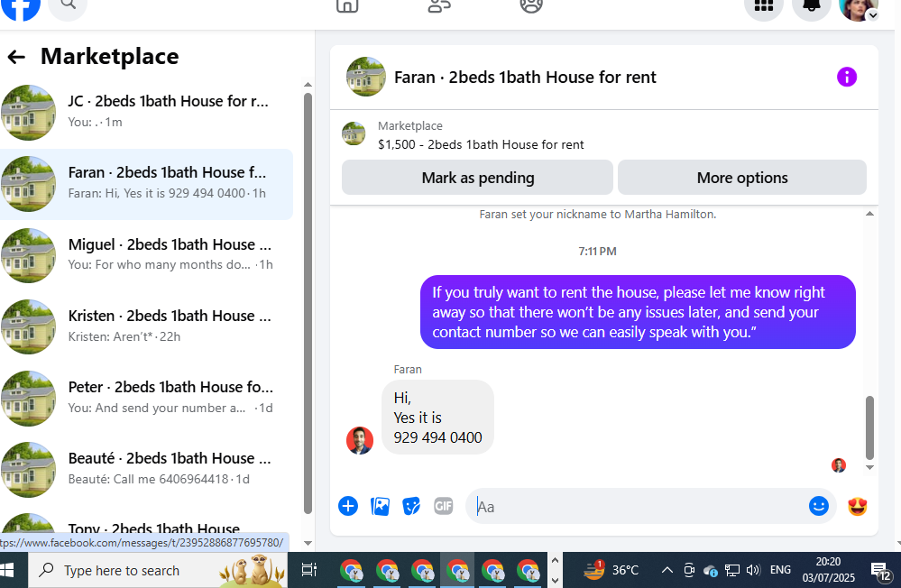
Task: Send heart-eyes emoji reaction
Action: pyautogui.click(x=858, y=506)
